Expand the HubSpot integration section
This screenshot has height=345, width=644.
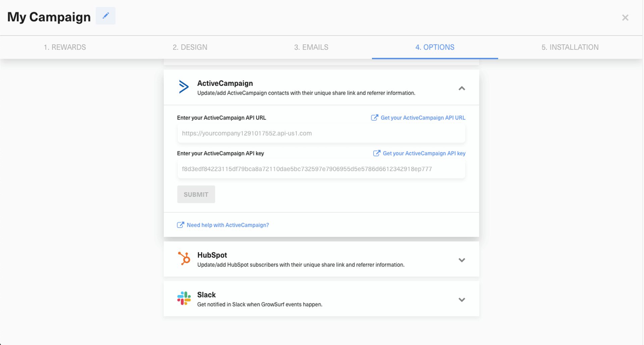[462, 260]
